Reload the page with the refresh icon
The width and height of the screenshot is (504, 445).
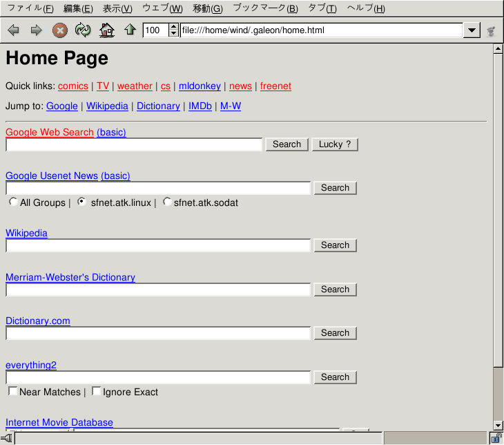[83, 30]
